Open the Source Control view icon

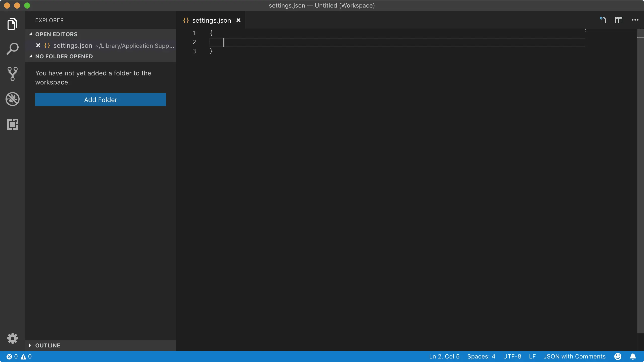point(12,74)
